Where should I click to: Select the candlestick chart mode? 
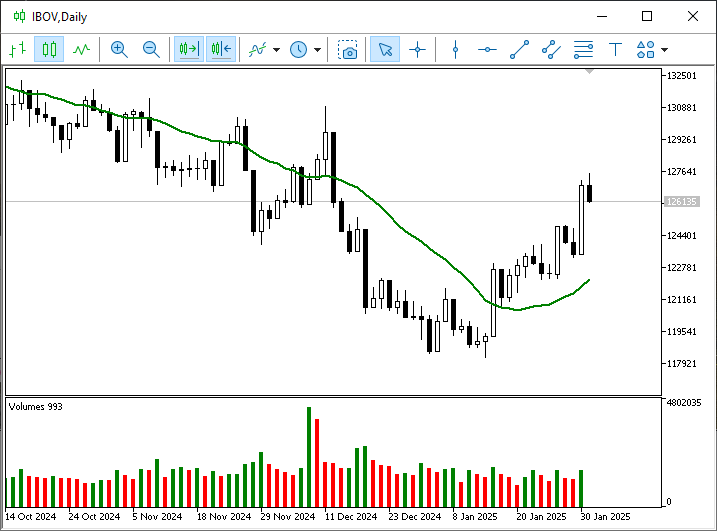tap(49, 49)
